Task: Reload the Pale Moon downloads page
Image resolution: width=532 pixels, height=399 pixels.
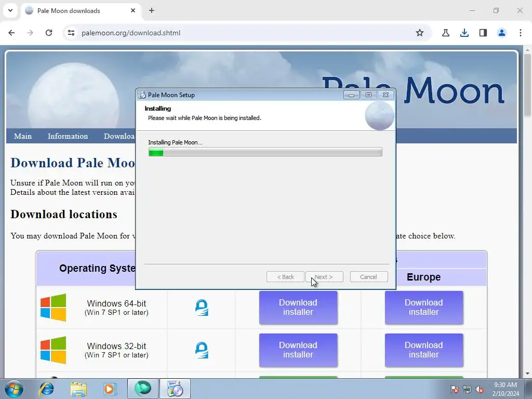Action: 49,33
